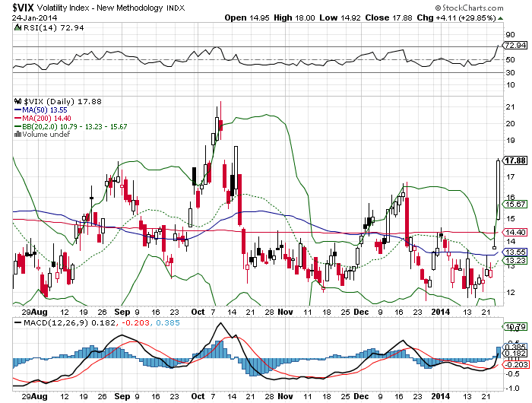The image size is (532, 403).
Task: Click the $VIX (Daily) 17.88 legend
Action: 62,102
